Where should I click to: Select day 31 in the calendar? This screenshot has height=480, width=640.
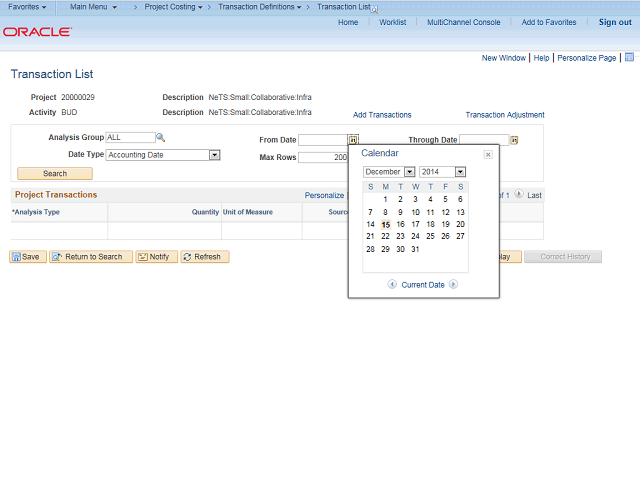coord(415,249)
